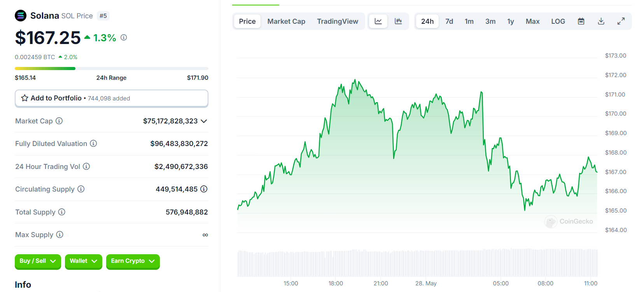Expand chart to fullscreen
Viewport: 644px width, 292px height.
[x=621, y=21]
